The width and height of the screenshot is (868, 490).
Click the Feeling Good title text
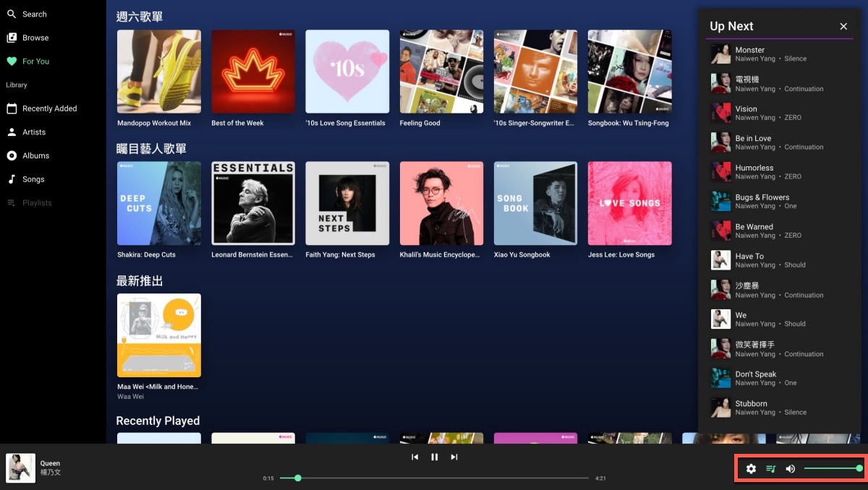click(x=420, y=123)
